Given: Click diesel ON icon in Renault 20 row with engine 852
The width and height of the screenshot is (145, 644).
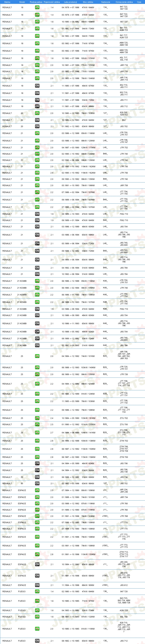Looking at the screenshot, I should [x=37, y=120].
